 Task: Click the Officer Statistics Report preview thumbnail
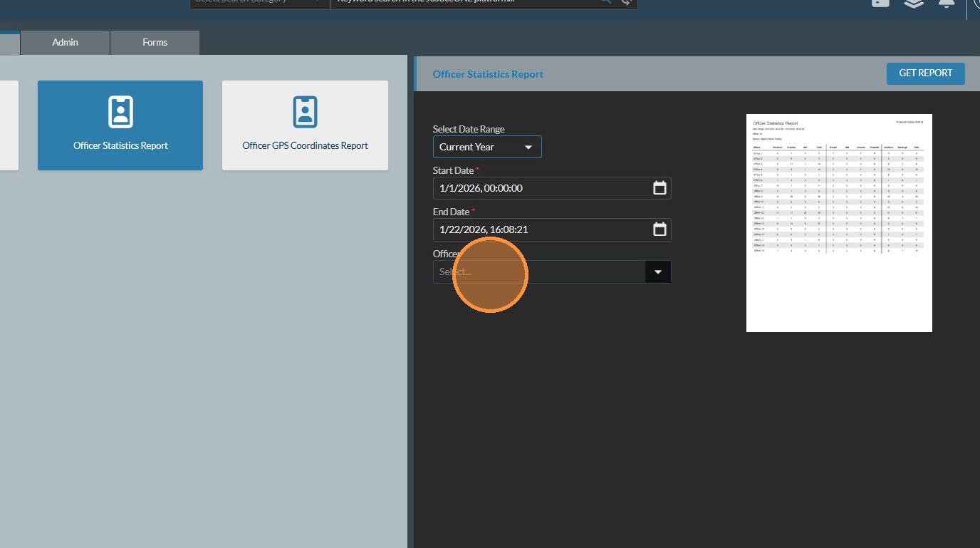[839, 223]
